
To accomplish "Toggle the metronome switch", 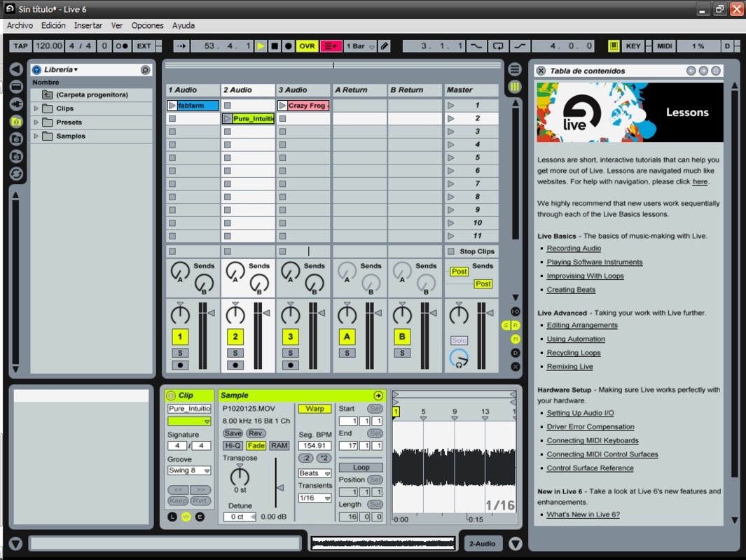I will (x=122, y=46).
